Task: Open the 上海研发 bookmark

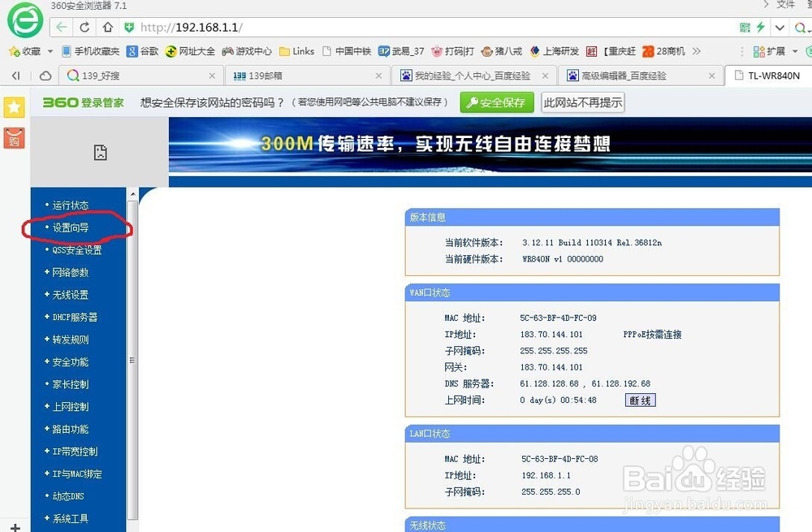Action: pos(554,51)
